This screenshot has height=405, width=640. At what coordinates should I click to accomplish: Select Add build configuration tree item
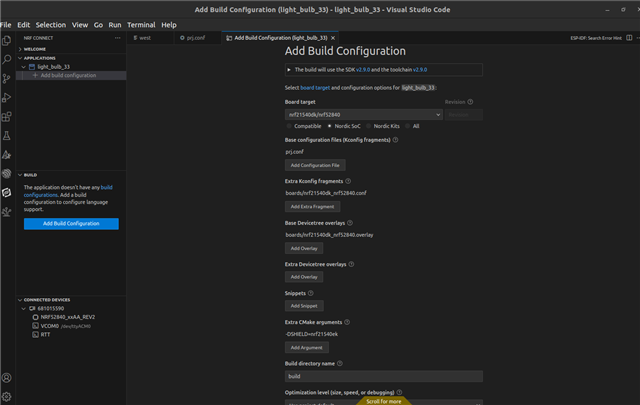(x=71, y=76)
